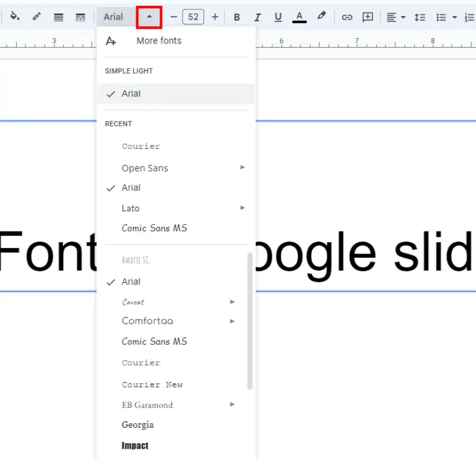Select the Border color pencil icon
476x460 pixels.
pos(36,16)
